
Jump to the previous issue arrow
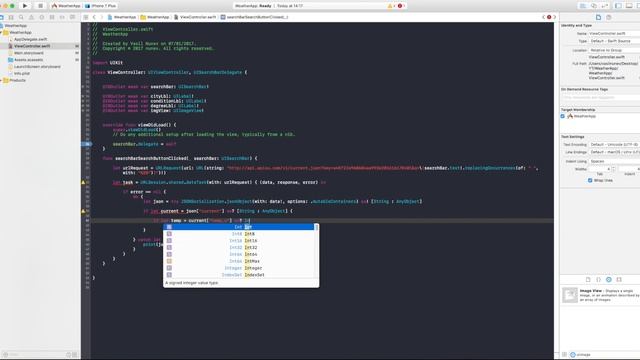click(544, 17)
